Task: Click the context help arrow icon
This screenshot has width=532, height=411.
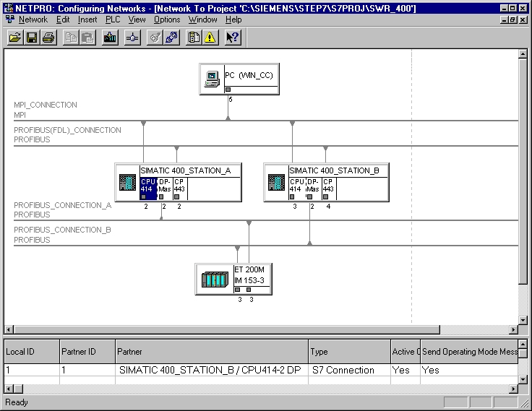Action: pyautogui.click(x=233, y=38)
